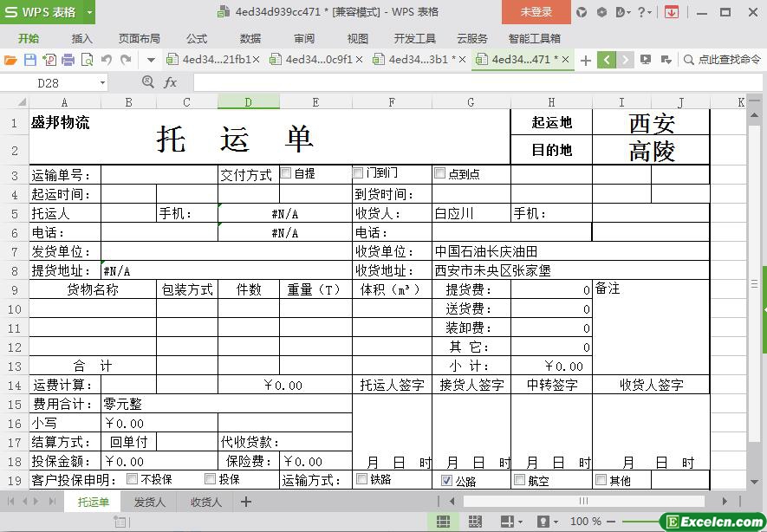Tick the 铁路 checkbox
Screen dimensions: 767x532
tap(361, 479)
